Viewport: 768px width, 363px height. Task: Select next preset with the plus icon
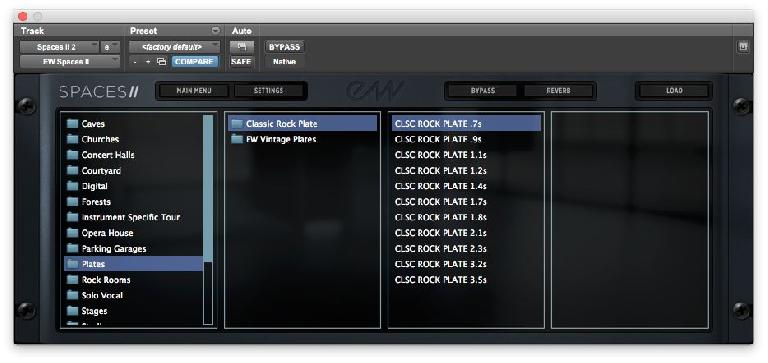148,62
